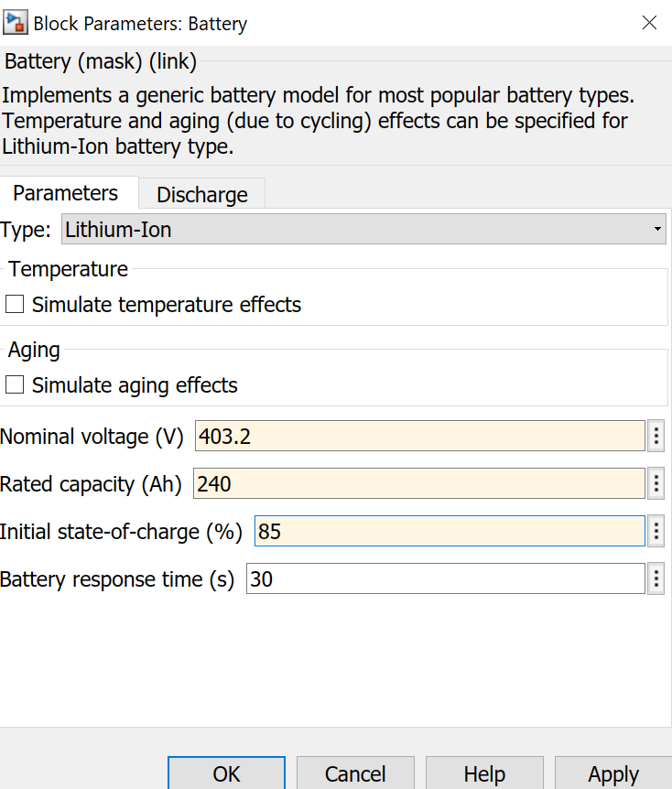Open the battery Type dropdown

363,229
